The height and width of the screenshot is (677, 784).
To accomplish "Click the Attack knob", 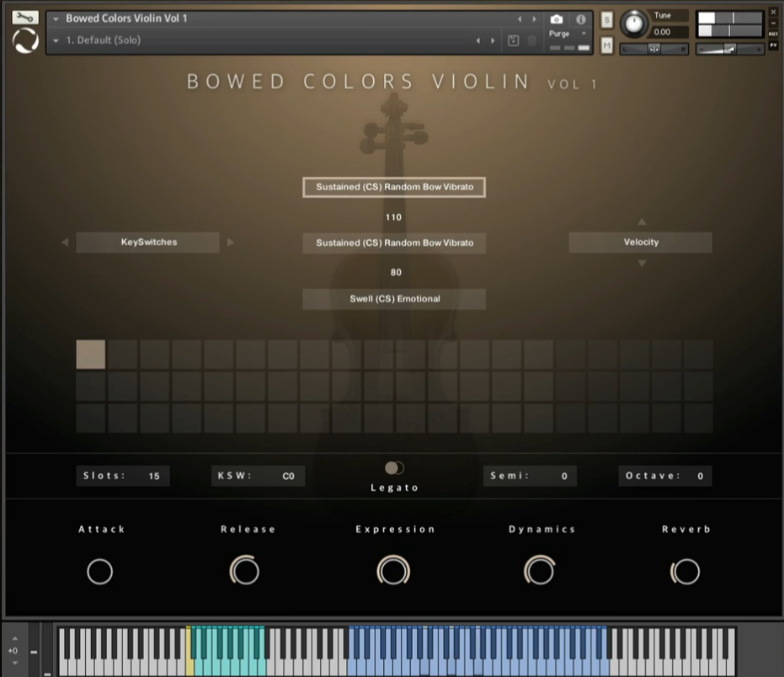I will pos(99,572).
